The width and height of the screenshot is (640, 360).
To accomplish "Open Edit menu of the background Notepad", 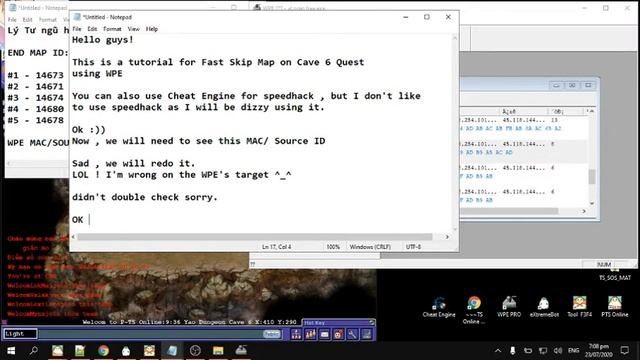I will pyautogui.click(x=27, y=20).
